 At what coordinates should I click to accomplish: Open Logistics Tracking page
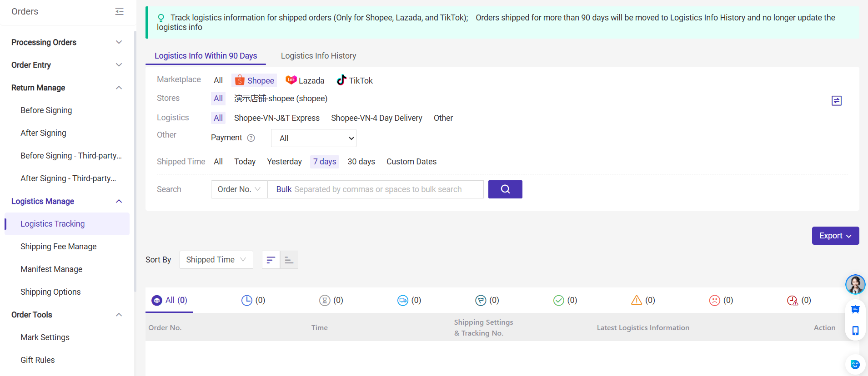click(67, 224)
